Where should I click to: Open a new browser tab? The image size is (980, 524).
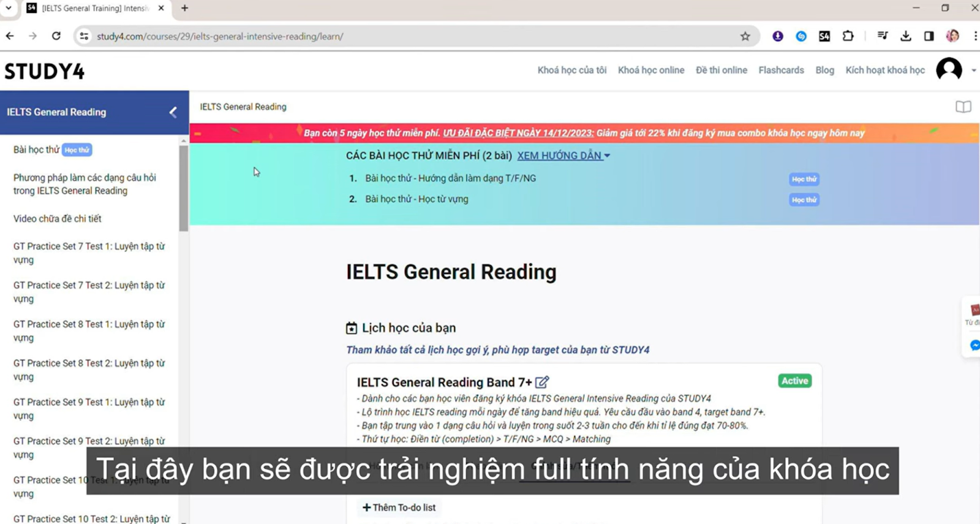184,8
